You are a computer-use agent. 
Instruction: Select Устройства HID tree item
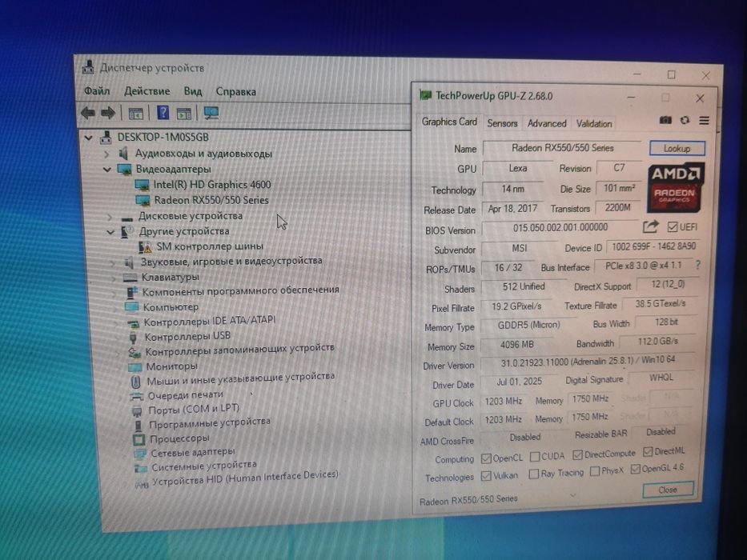pyautogui.click(x=245, y=478)
